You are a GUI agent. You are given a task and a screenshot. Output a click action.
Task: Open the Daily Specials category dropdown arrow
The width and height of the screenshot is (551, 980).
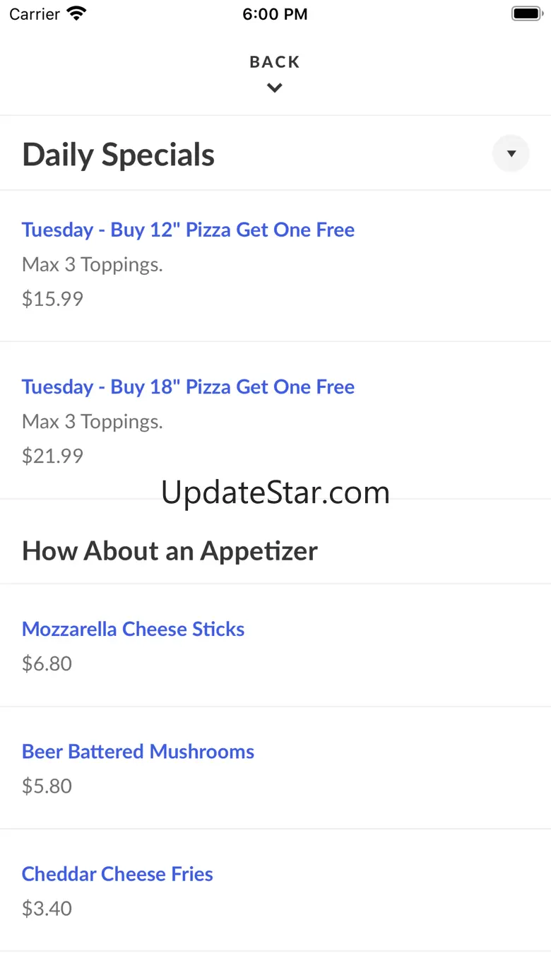511,153
